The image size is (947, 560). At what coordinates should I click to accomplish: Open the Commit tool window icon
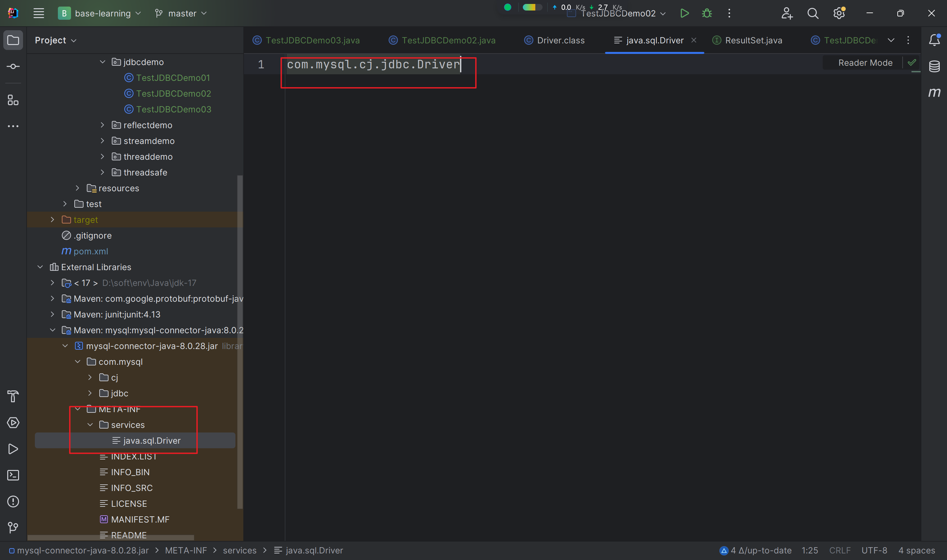13,66
